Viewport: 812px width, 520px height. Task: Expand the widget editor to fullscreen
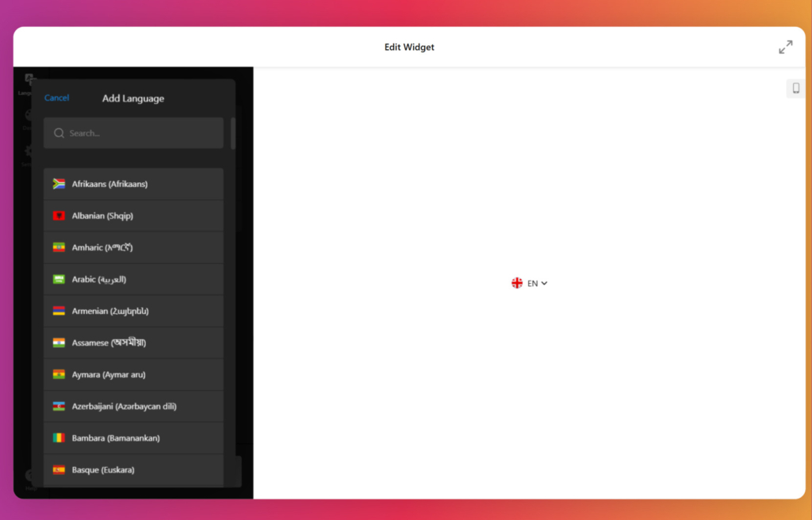click(786, 47)
